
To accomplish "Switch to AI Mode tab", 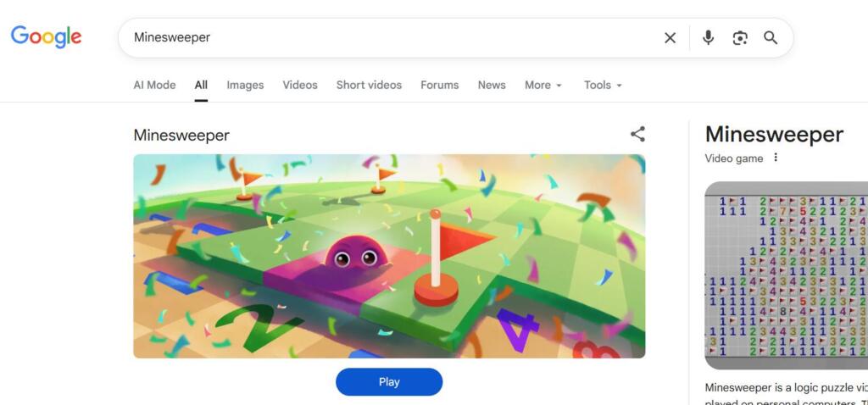I will coord(154,85).
